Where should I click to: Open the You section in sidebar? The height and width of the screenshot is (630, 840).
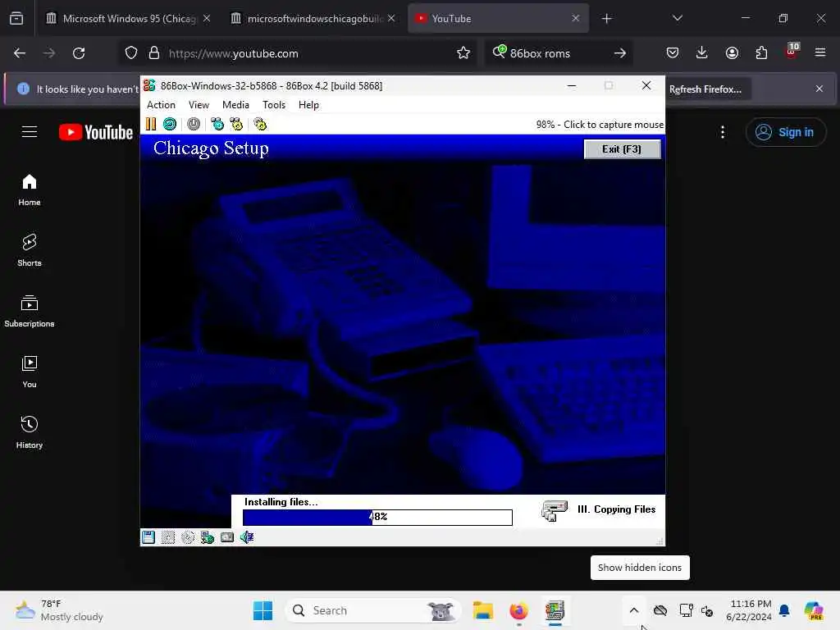(x=30, y=372)
